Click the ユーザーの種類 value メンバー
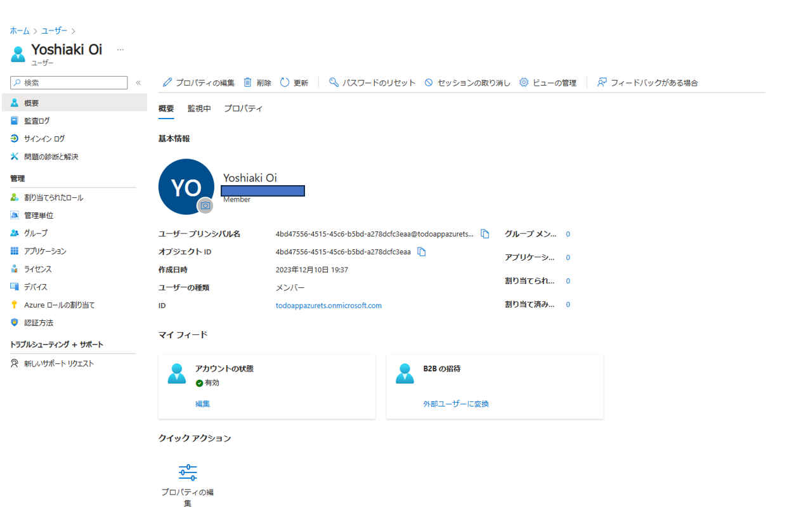The height and width of the screenshot is (532, 806). pos(290,287)
